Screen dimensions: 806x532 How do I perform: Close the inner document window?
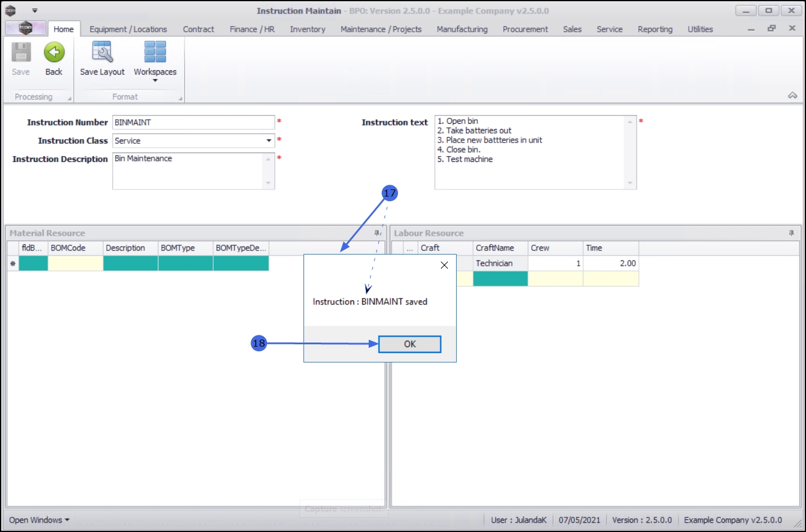(792, 29)
